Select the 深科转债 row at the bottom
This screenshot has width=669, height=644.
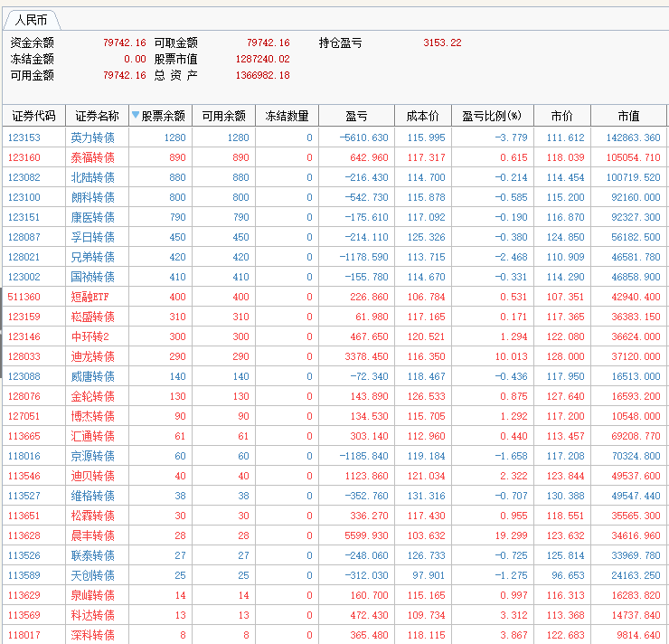92,635
